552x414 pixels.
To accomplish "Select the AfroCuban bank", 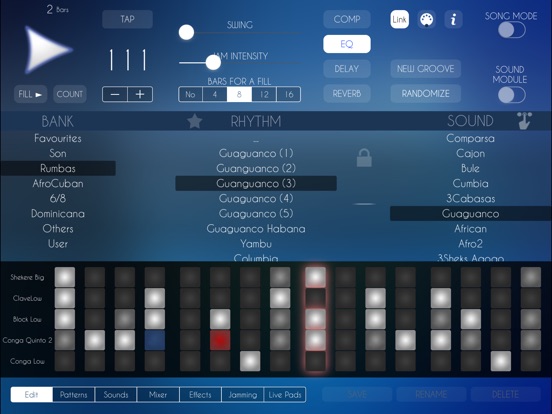I will point(58,183).
